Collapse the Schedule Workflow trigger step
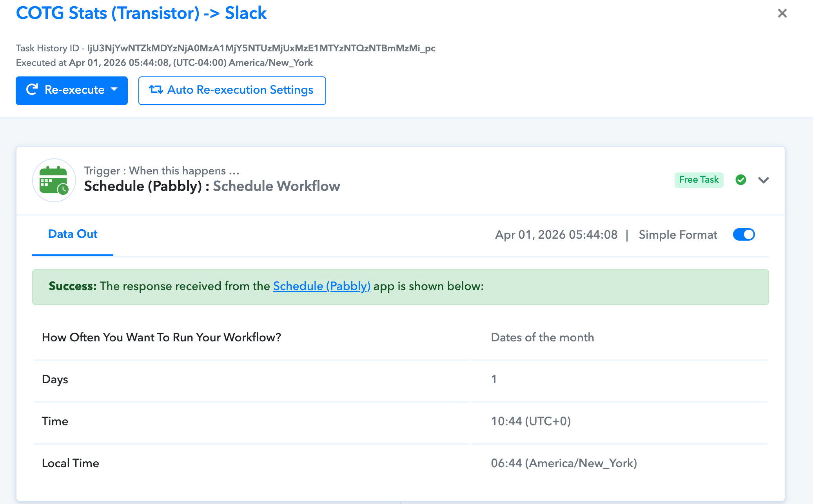This screenshot has height=504, width=813. [763, 180]
